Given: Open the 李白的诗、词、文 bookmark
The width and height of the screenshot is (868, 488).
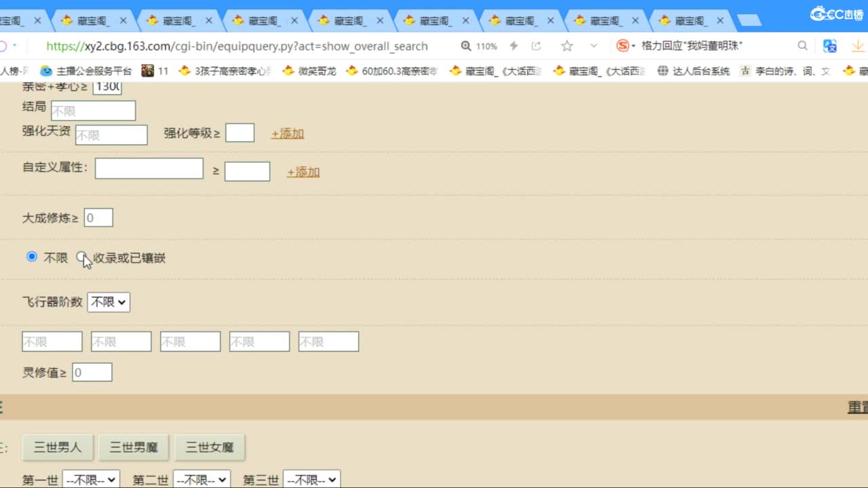Looking at the screenshot, I should pos(785,70).
